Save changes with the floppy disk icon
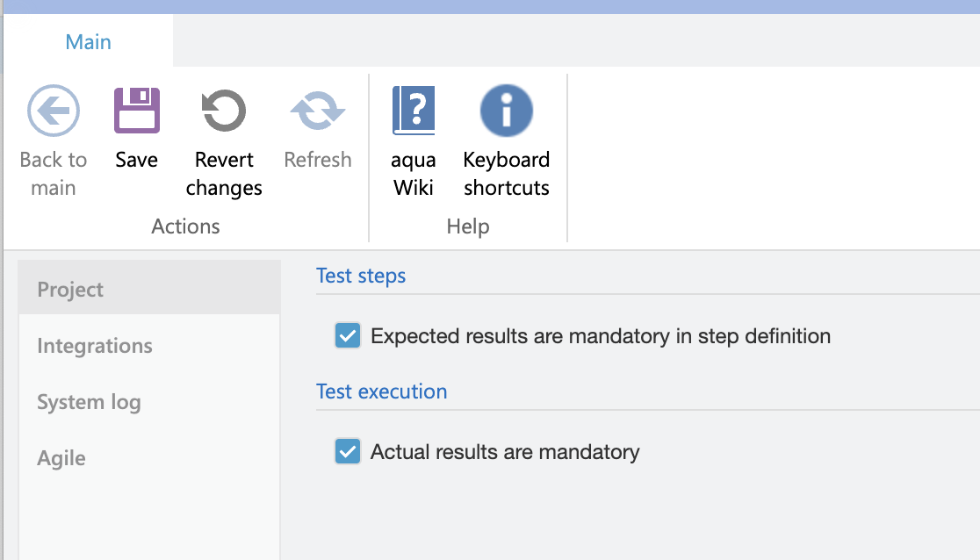The height and width of the screenshot is (560, 980). point(137,111)
